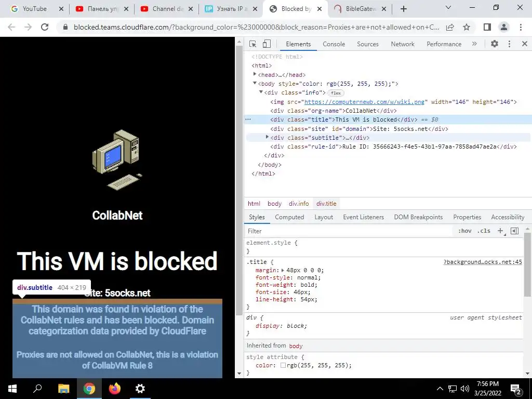Add a new style rule plus icon
The image size is (532, 399).
point(500,231)
